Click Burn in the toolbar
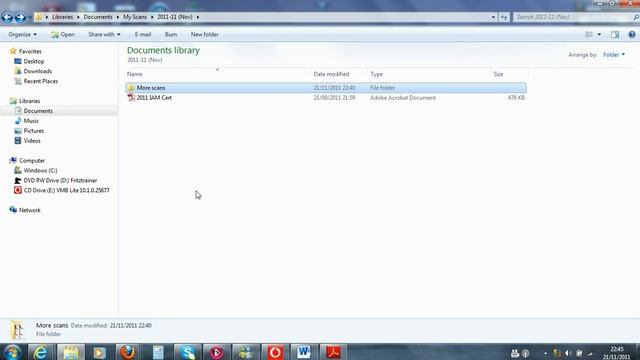The height and width of the screenshot is (360, 640). (171, 35)
